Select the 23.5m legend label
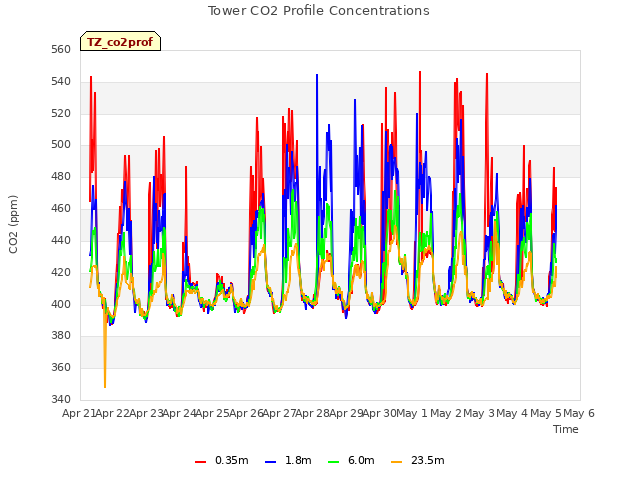The height and width of the screenshot is (480, 640). (428, 460)
